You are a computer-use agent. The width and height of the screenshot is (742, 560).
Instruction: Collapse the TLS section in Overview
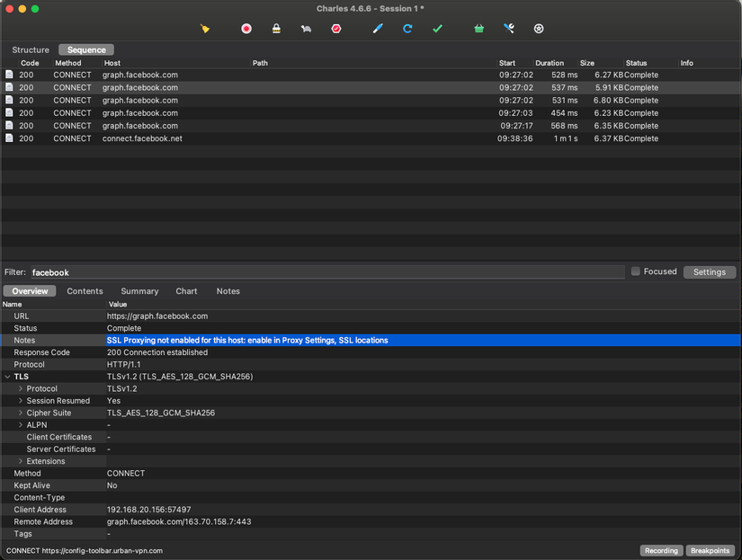point(7,376)
